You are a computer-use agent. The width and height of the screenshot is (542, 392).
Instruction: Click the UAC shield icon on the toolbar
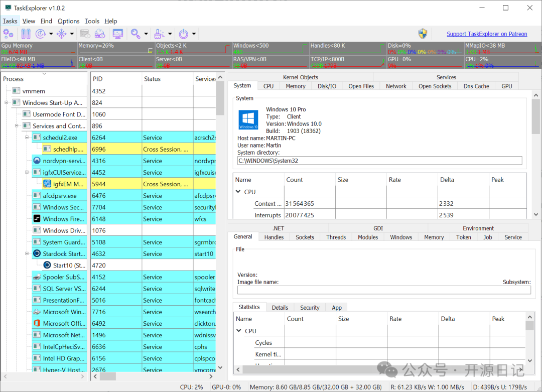click(x=422, y=34)
